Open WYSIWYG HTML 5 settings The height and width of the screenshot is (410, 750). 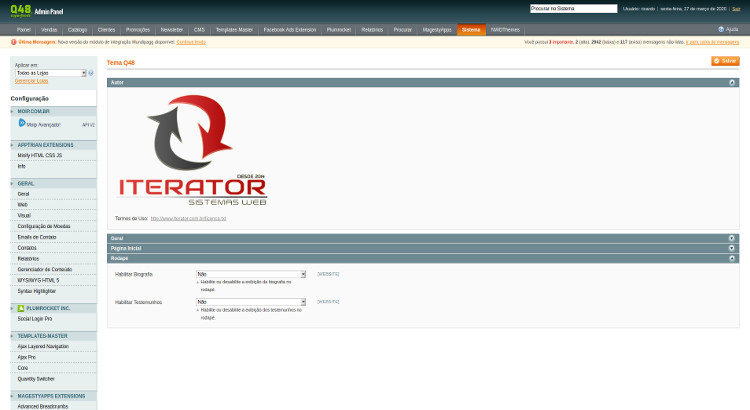pos(38,280)
